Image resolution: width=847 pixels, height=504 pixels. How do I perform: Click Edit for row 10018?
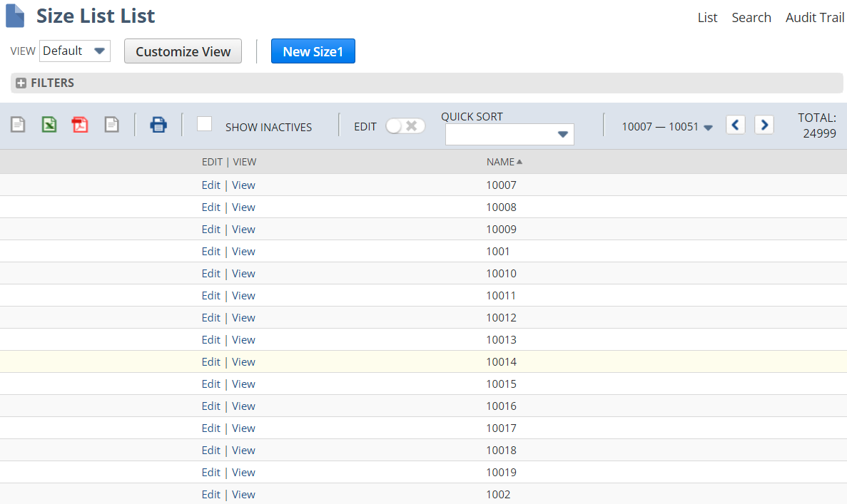click(211, 451)
